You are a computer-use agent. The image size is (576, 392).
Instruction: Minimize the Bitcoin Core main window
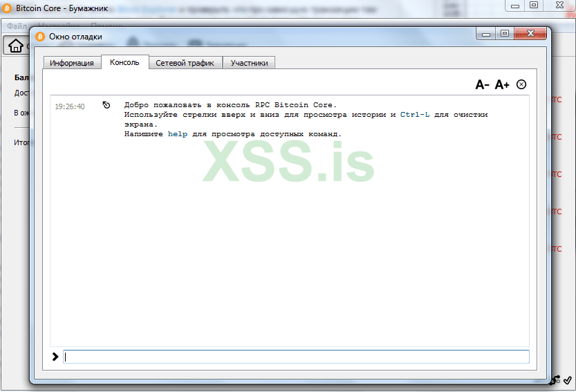[x=515, y=6]
